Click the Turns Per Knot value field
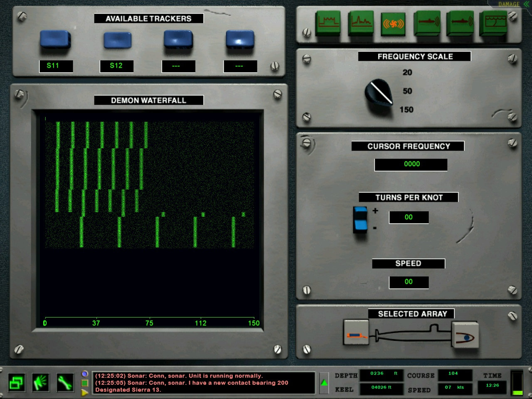The image size is (532, 399). tap(409, 217)
